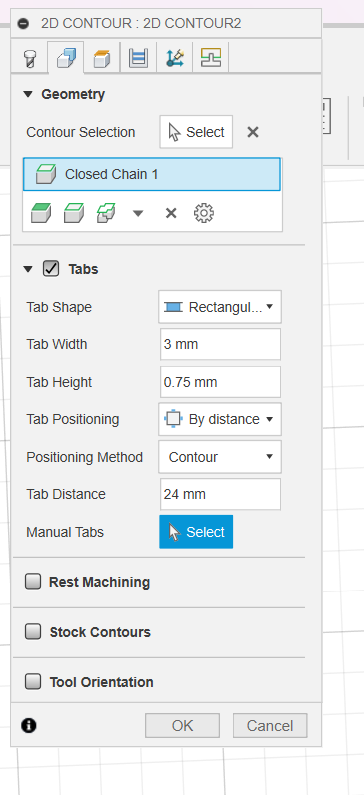Open the Passes tab icon
This screenshot has width=364, height=795.
pyautogui.click(x=138, y=58)
